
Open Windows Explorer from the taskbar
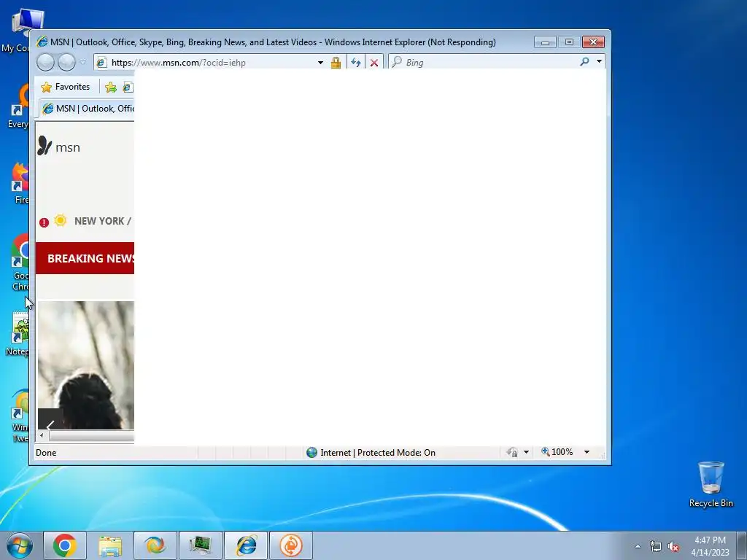[x=110, y=545]
